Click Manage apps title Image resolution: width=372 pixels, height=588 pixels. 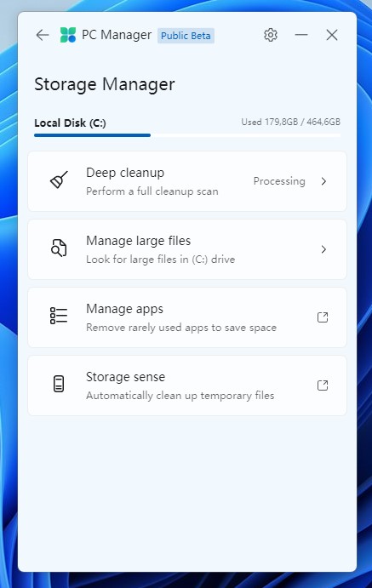124,309
